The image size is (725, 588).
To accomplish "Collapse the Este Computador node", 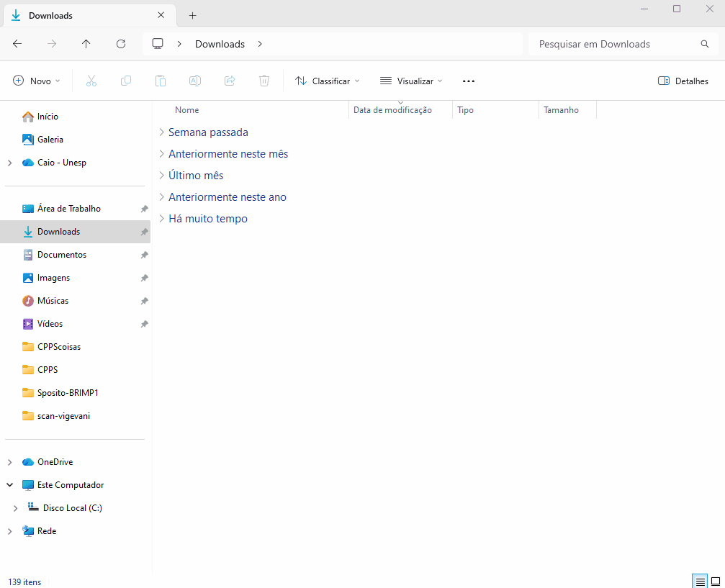I will click(9, 485).
